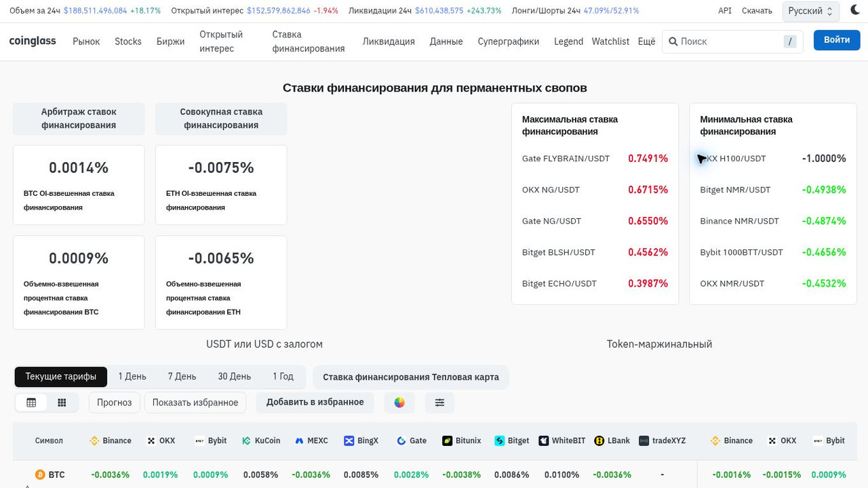The image size is (868, 488).
Task: Open the Русский language dropdown
Action: click(x=810, y=11)
